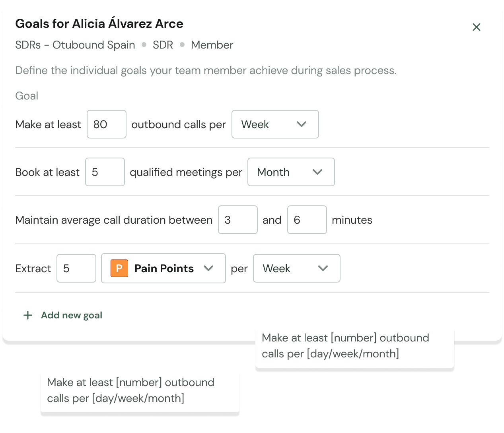Click the chevron arrow beside Month
Image resolution: width=504 pixels, height=433 pixels.
point(317,172)
